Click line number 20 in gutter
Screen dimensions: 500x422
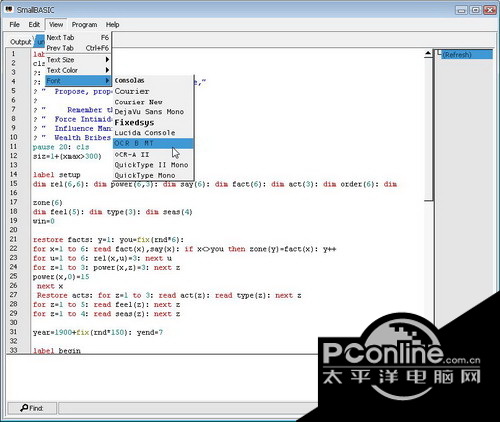coord(13,230)
